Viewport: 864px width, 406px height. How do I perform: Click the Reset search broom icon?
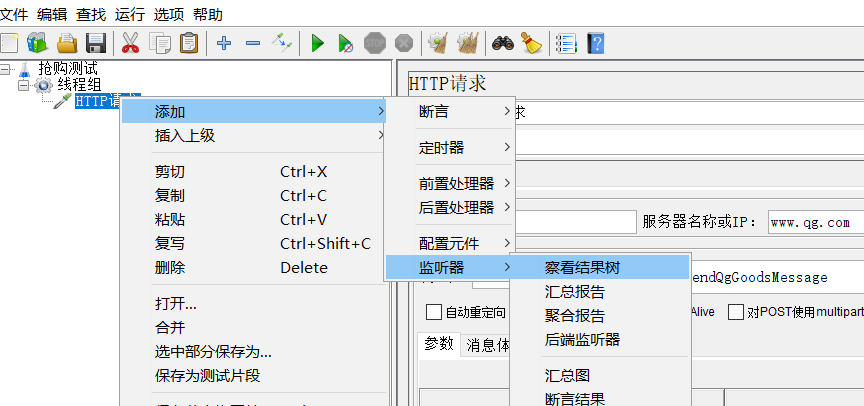click(x=532, y=42)
